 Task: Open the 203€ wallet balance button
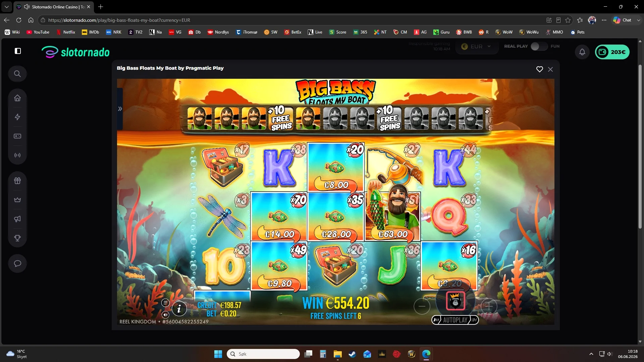pyautogui.click(x=612, y=52)
